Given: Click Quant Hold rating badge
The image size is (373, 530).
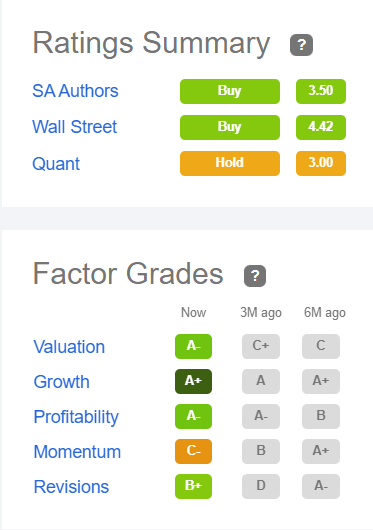Looking at the screenshot, I should pyautogui.click(x=230, y=163).
